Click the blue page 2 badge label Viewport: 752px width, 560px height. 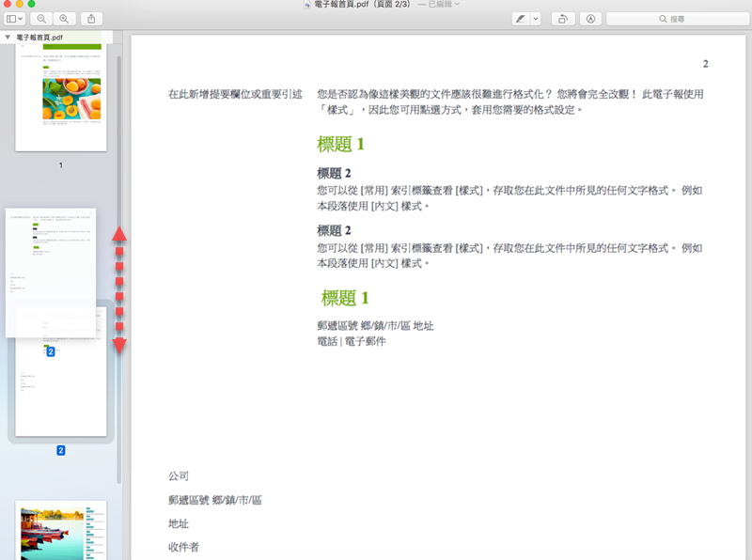click(60, 451)
